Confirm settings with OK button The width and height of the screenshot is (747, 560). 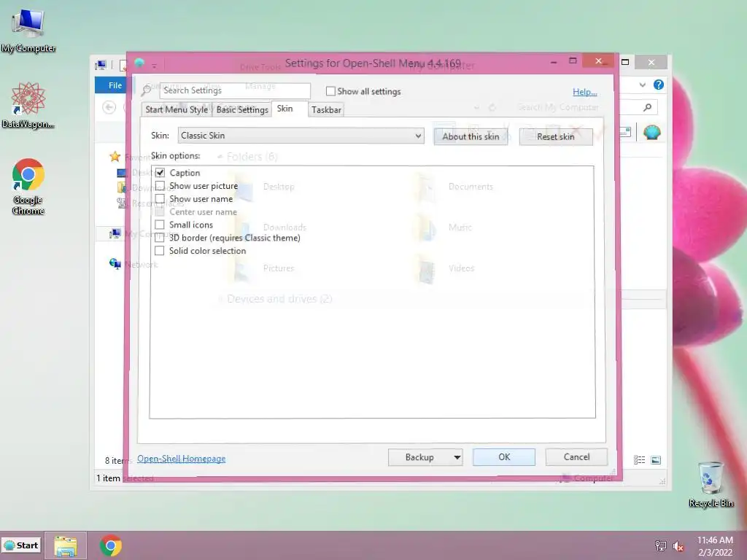504,457
